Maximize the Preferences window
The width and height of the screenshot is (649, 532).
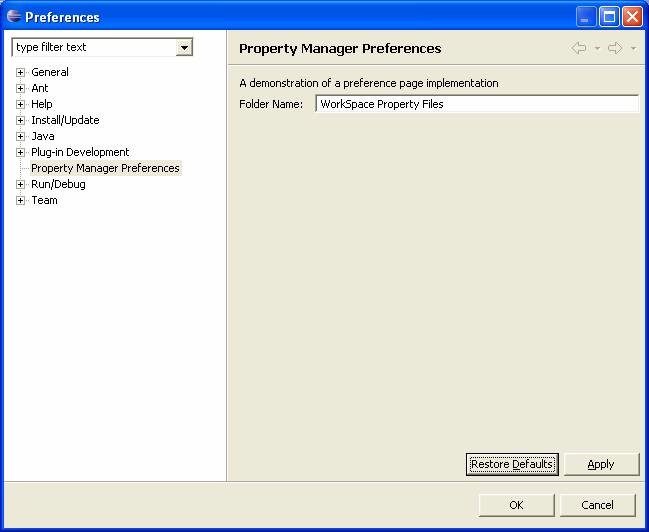[x=609, y=17]
